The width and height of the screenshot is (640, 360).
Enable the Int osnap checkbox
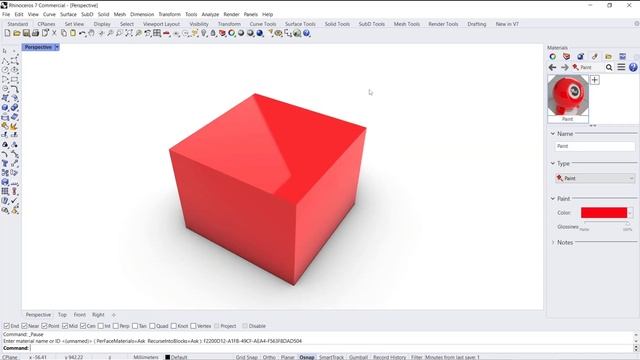click(101, 326)
